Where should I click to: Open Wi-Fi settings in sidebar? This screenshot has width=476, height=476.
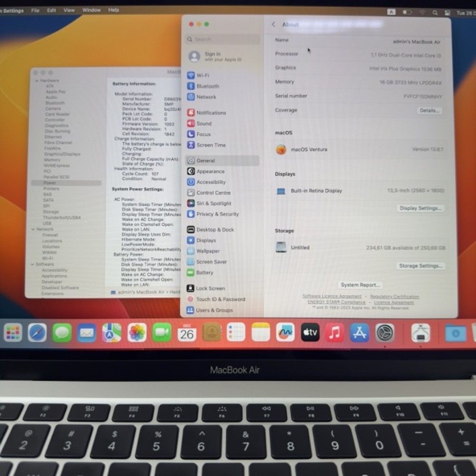(x=198, y=75)
